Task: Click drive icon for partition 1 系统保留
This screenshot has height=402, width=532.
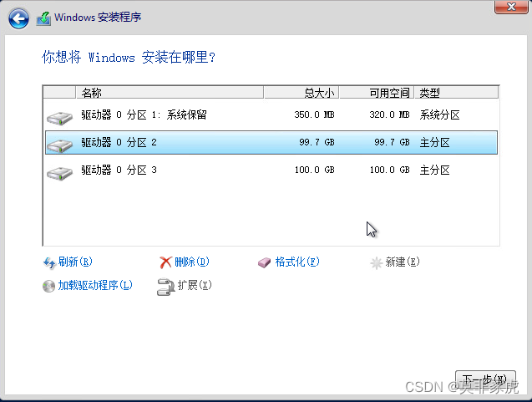Action: point(60,118)
